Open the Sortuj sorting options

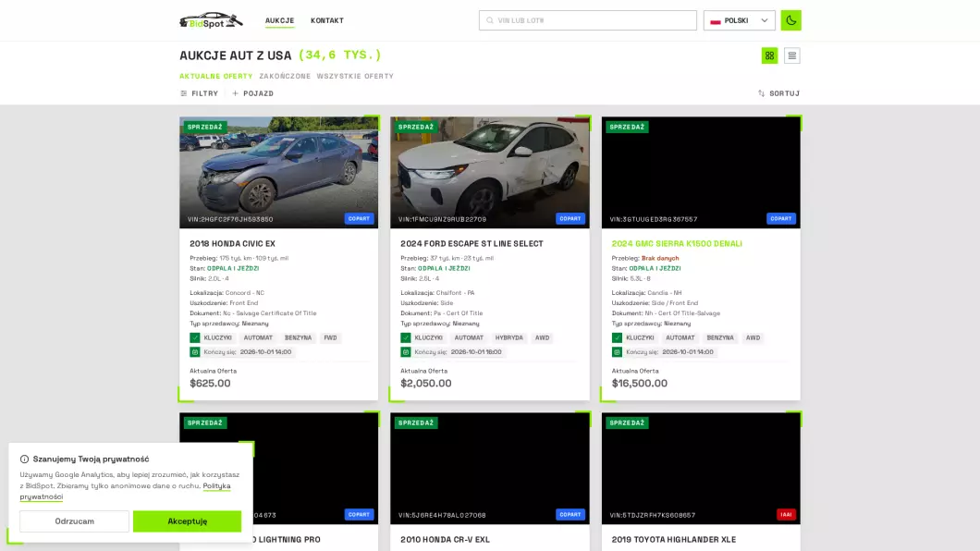click(x=778, y=93)
